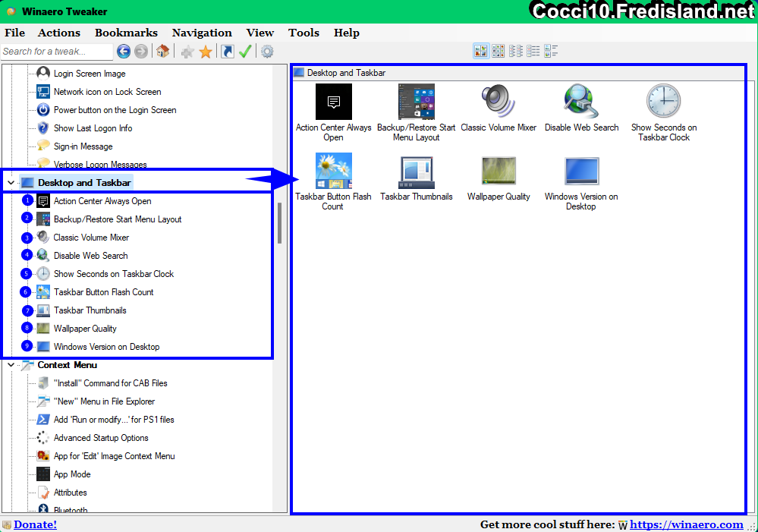Open Classic Volume Mixer speaker icon
Screen dimensions: 758x532
pos(499,102)
